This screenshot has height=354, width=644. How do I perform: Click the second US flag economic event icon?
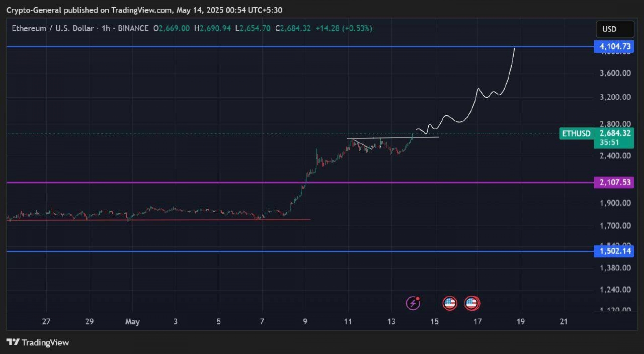(x=472, y=303)
